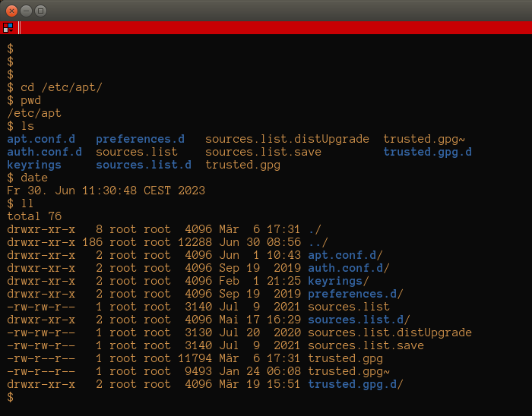This screenshot has width=532, height=416.
Task: Maximize the terminal window
Action: [x=41, y=11]
